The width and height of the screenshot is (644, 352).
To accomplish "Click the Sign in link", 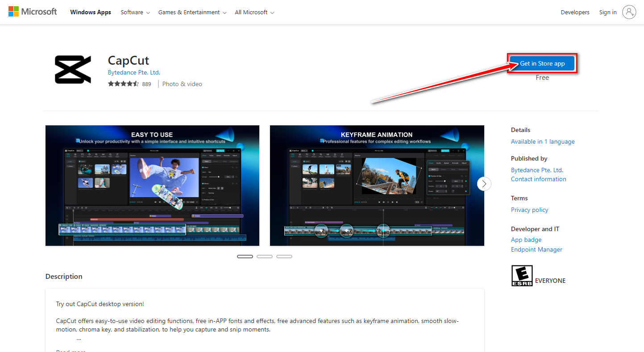I will tap(608, 12).
